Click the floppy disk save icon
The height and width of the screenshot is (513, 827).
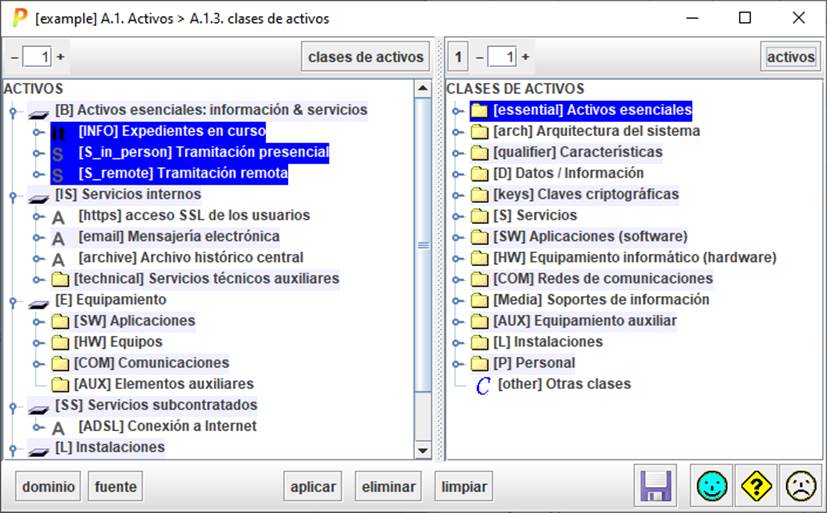pyautogui.click(x=656, y=487)
